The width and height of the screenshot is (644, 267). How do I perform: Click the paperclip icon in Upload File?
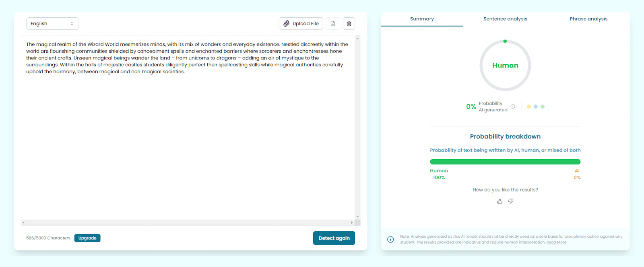286,24
